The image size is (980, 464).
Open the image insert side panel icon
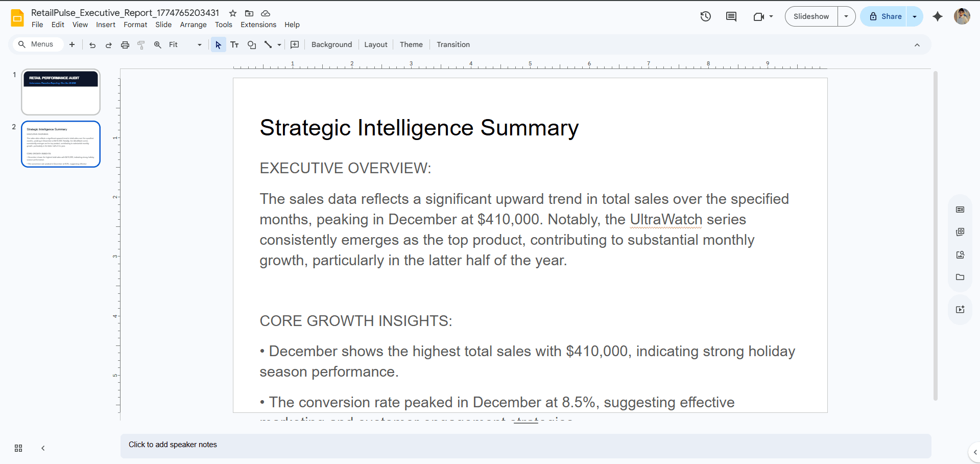click(x=960, y=254)
